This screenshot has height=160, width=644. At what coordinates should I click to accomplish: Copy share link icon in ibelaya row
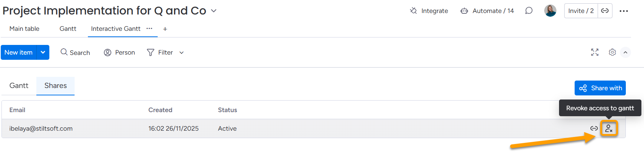click(594, 128)
